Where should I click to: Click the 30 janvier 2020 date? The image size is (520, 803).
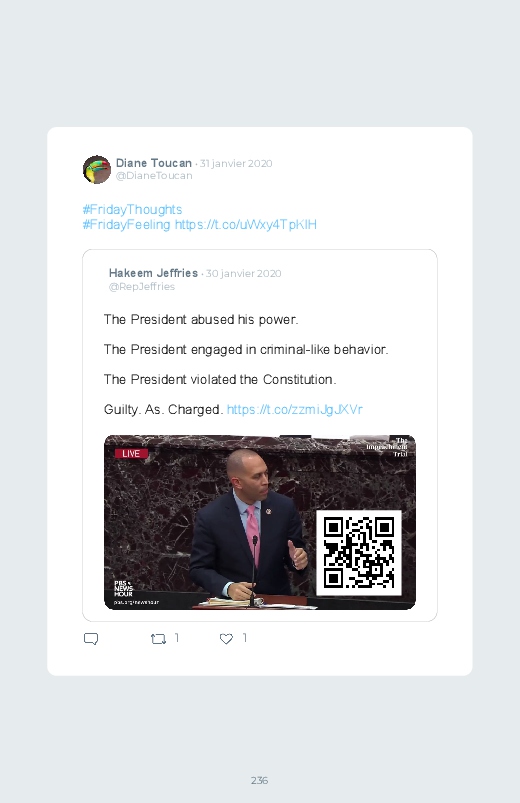coord(243,273)
